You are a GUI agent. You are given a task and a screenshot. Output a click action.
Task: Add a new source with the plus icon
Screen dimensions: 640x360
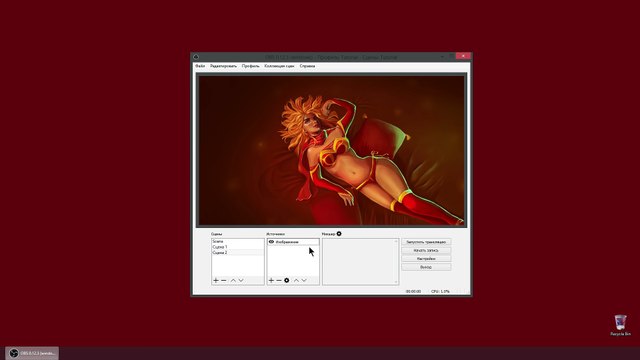click(271, 280)
